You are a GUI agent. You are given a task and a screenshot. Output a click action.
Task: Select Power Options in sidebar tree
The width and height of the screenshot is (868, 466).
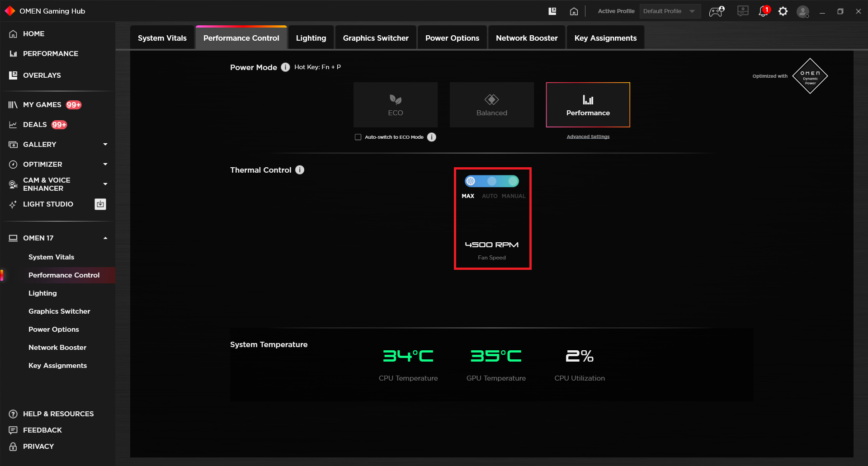[53, 329]
